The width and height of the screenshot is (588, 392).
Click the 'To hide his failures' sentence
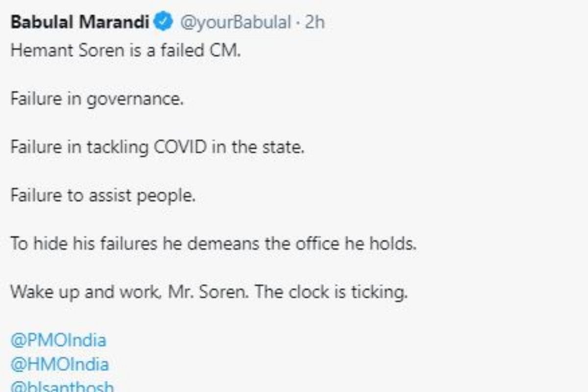click(213, 244)
